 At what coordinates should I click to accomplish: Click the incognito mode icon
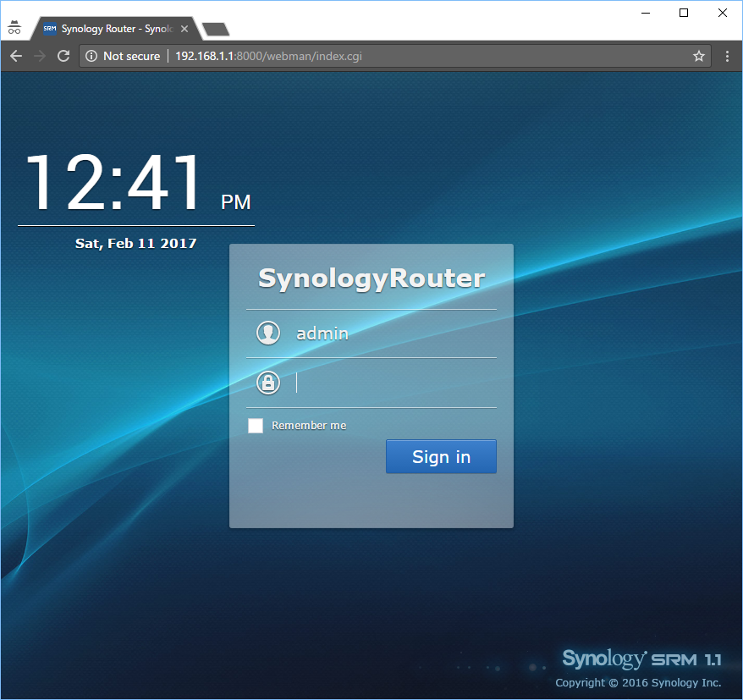(14, 27)
